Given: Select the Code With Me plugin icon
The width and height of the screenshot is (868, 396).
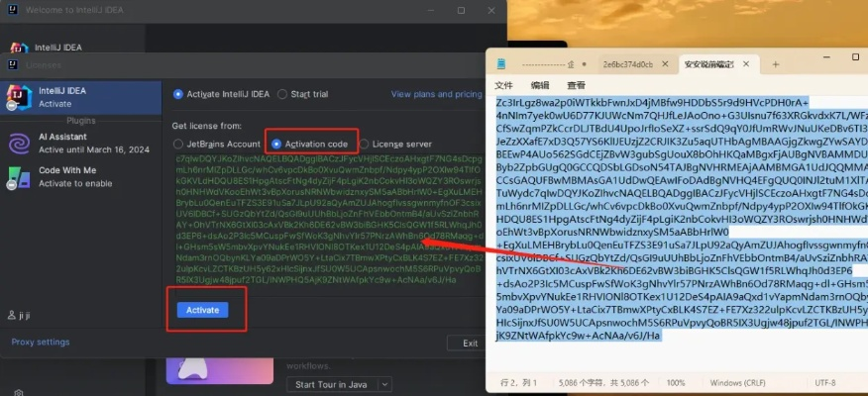Looking at the screenshot, I should pyautogui.click(x=18, y=177).
